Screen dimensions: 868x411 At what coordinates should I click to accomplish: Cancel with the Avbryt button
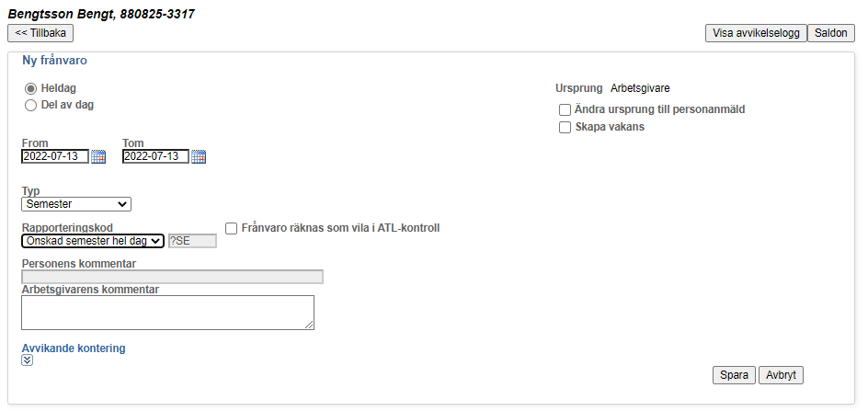click(781, 375)
